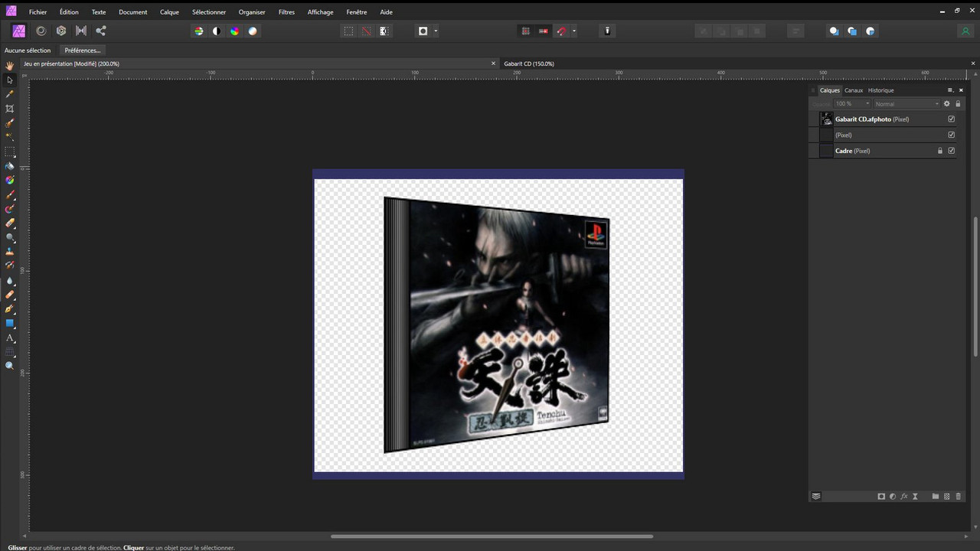Select the Crop tool
The width and height of the screenshot is (980, 551).
point(10,109)
